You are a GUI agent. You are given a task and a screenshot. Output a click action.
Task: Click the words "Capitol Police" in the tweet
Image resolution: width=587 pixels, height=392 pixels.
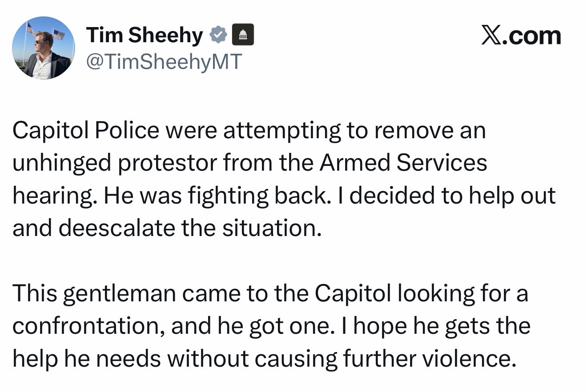pos(85,131)
